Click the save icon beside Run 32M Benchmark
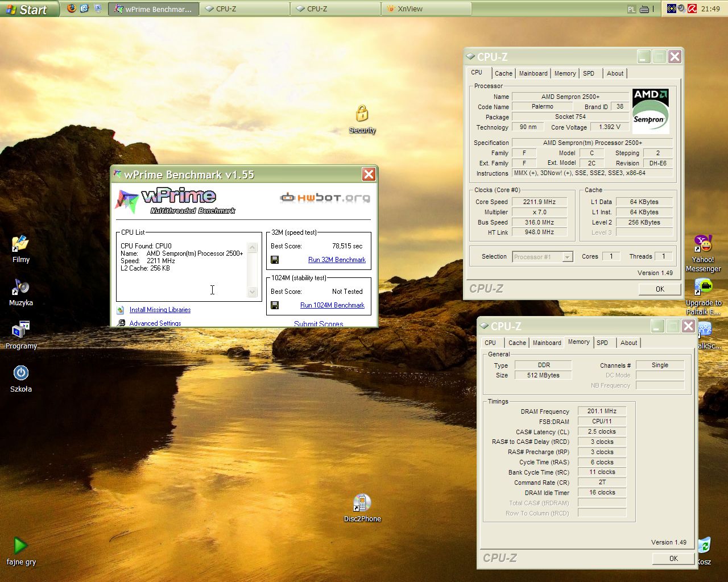The image size is (728, 582). [x=275, y=260]
